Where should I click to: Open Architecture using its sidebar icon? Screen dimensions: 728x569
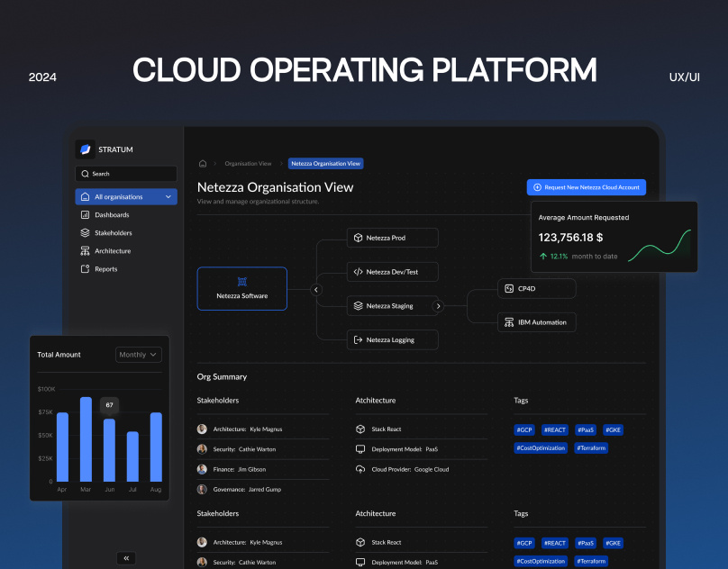point(85,251)
